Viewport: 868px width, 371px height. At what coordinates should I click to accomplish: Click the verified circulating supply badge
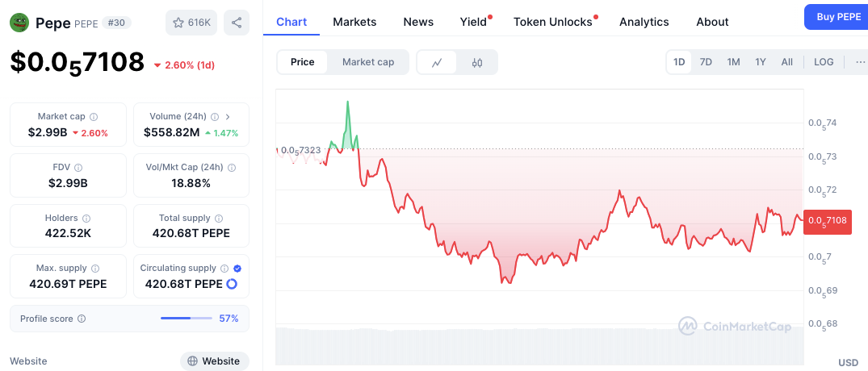click(x=237, y=269)
